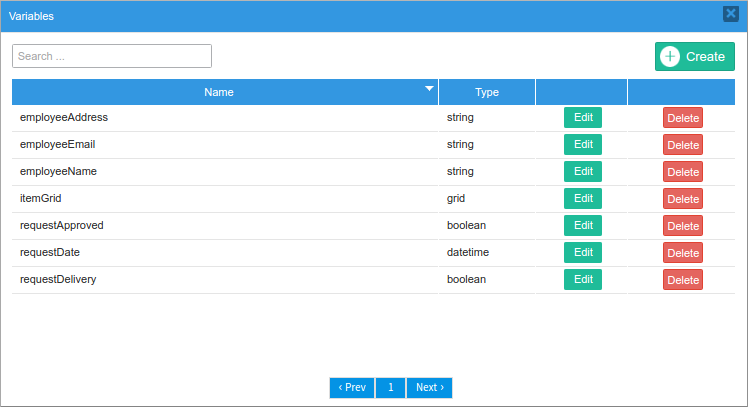
Task: Edit the requestDelivery variable
Action: [583, 280]
